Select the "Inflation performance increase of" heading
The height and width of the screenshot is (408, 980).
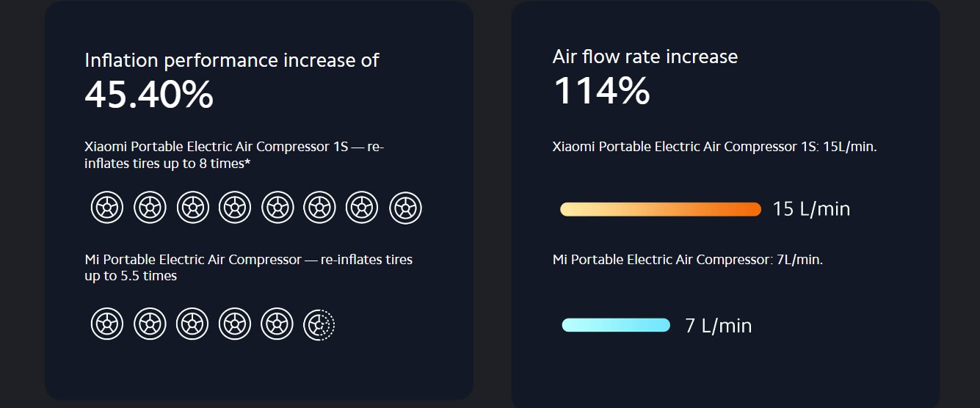232,60
